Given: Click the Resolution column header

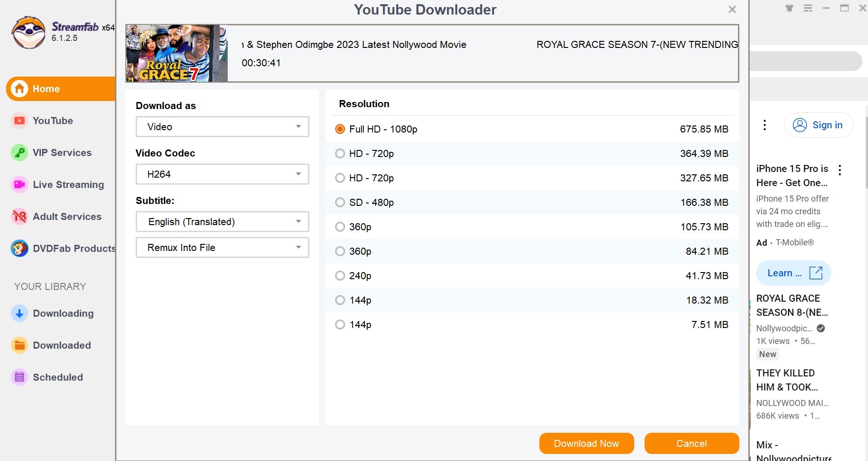Looking at the screenshot, I should (364, 104).
